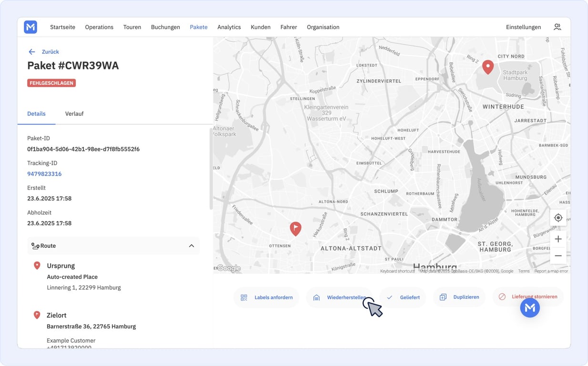Click Barnerstraße 36, 22765 Hamburg
The image size is (588, 366).
(91, 326)
